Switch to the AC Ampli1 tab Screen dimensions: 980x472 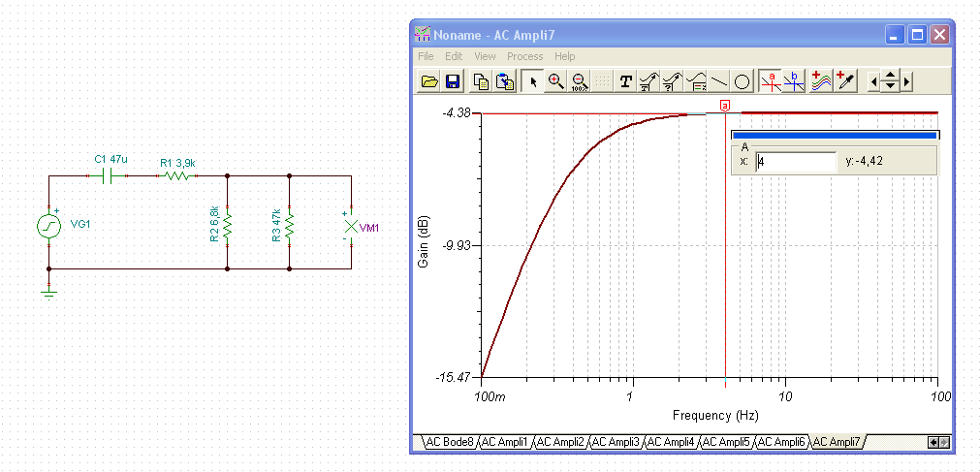506,442
